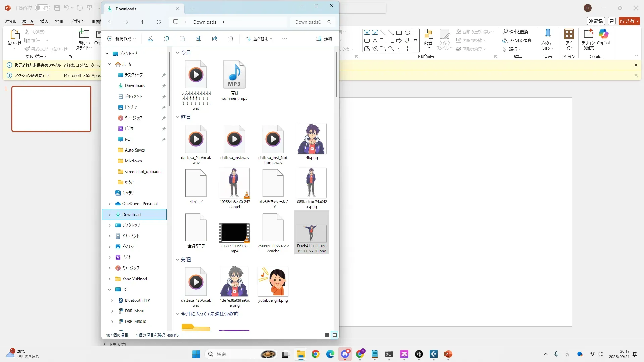
Task: Click the 新規作成 button
Action: [121, 39]
